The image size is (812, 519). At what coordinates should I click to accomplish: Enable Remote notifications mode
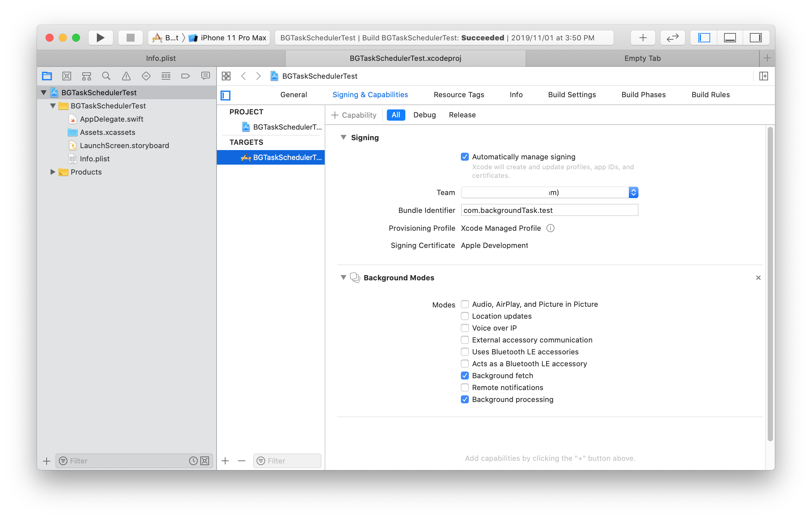tap(465, 387)
